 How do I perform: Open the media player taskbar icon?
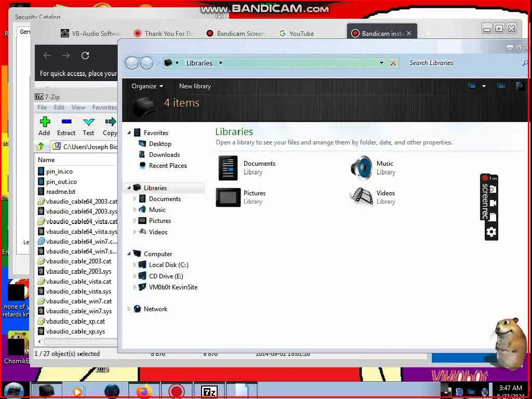[78, 392]
